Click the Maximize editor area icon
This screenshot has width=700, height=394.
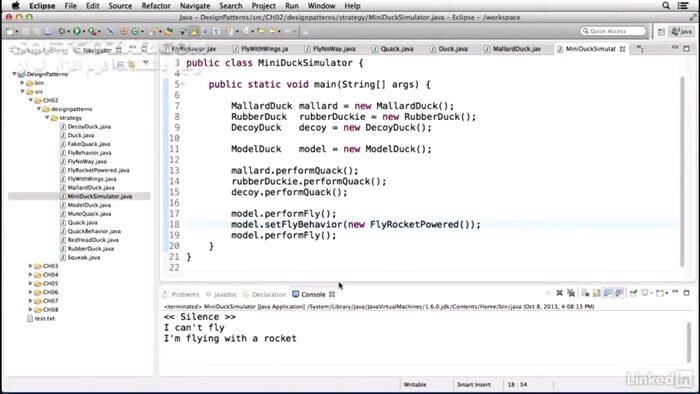pos(687,48)
